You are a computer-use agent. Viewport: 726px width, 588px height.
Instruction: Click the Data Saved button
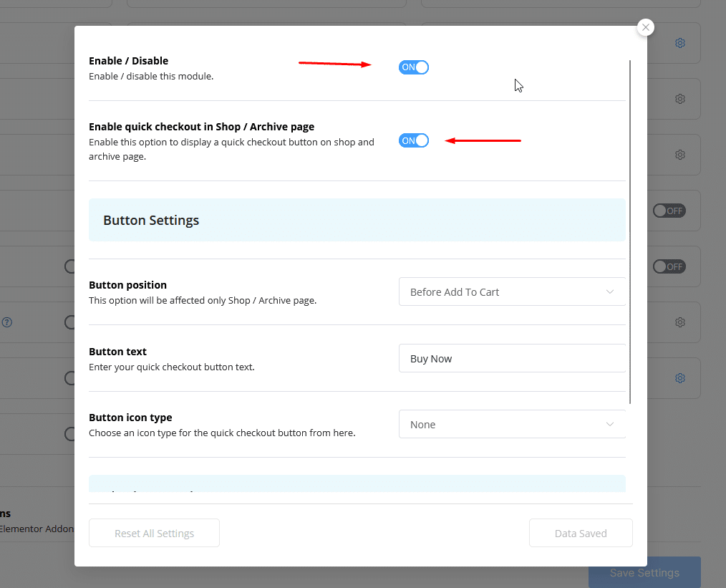tap(581, 534)
